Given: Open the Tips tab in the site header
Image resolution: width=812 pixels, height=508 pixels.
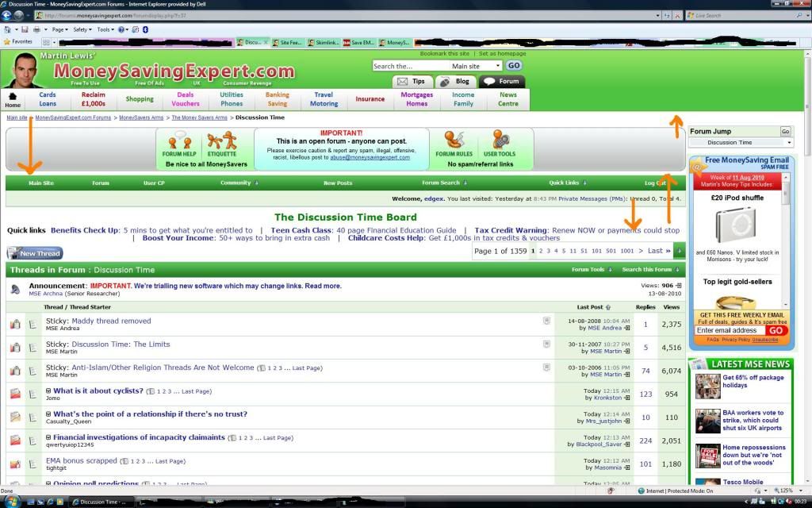Looking at the screenshot, I should click(412, 82).
